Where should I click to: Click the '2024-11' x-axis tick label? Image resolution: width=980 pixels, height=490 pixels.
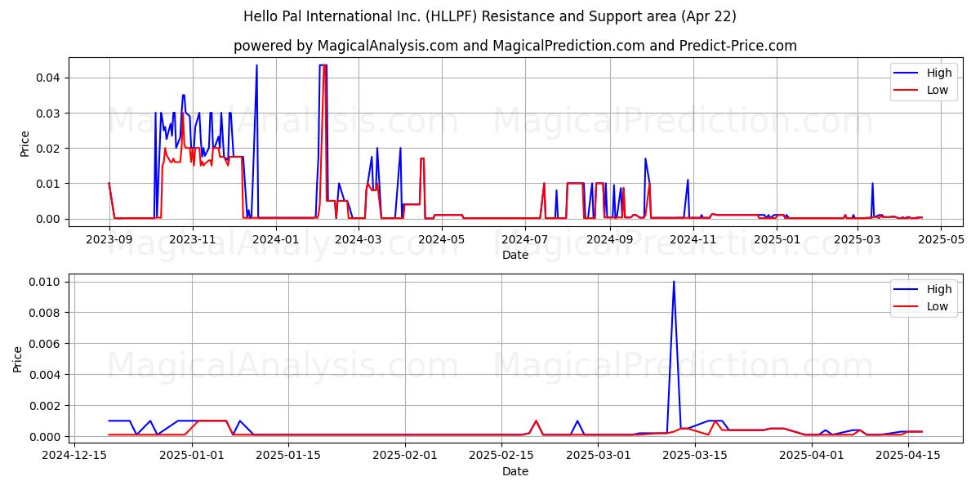tap(693, 240)
